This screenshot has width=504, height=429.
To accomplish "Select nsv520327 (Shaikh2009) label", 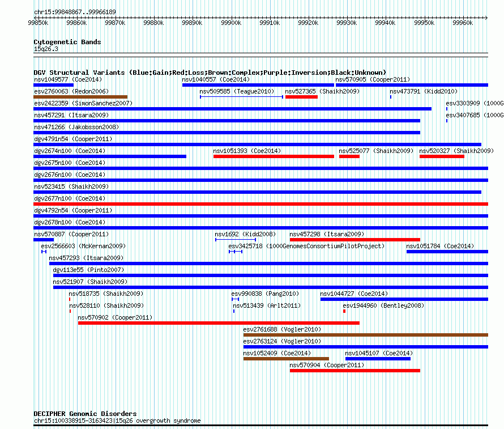I will point(456,151).
